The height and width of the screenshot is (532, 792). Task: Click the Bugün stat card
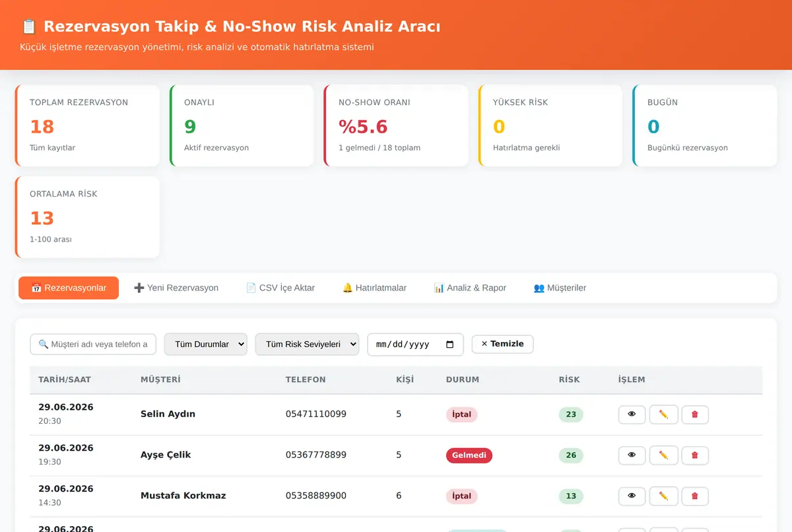(705, 125)
